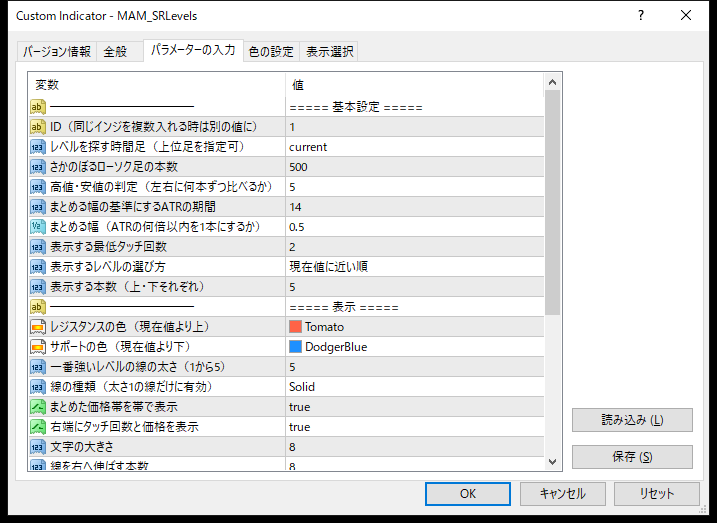717x523 pixels.
Task: Edit the ATR multiplier value 0.5
Action: 415,227
